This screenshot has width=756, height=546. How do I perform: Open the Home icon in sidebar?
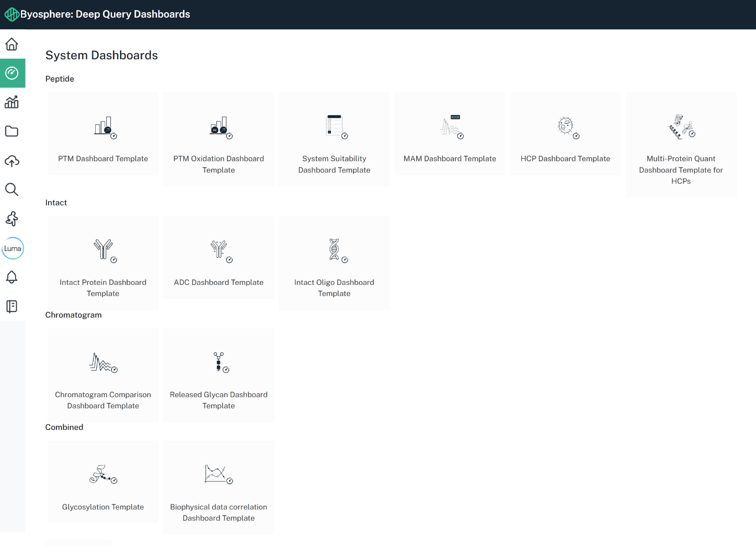click(12, 44)
